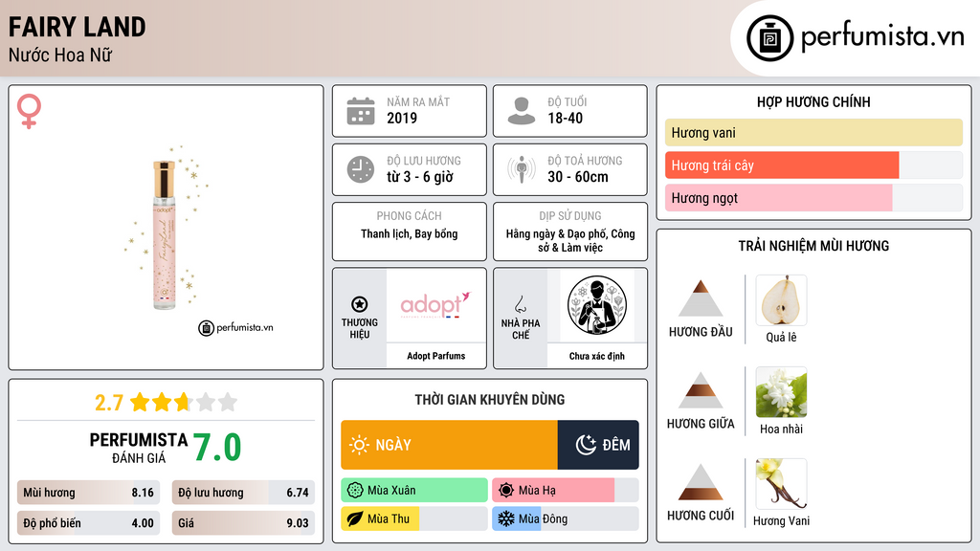Image resolution: width=980 pixels, height=551 pixels.
Task: Click the perfumista.vn site name in header
Action: 882,37
